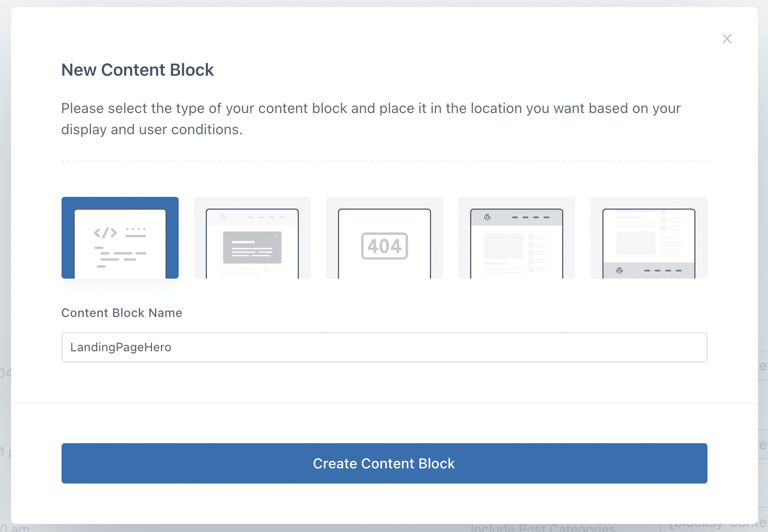The height and width of the screenshot is (532, 768).
Task: Click inside the LandingPageHero name field
Action: tap(383, 347)
